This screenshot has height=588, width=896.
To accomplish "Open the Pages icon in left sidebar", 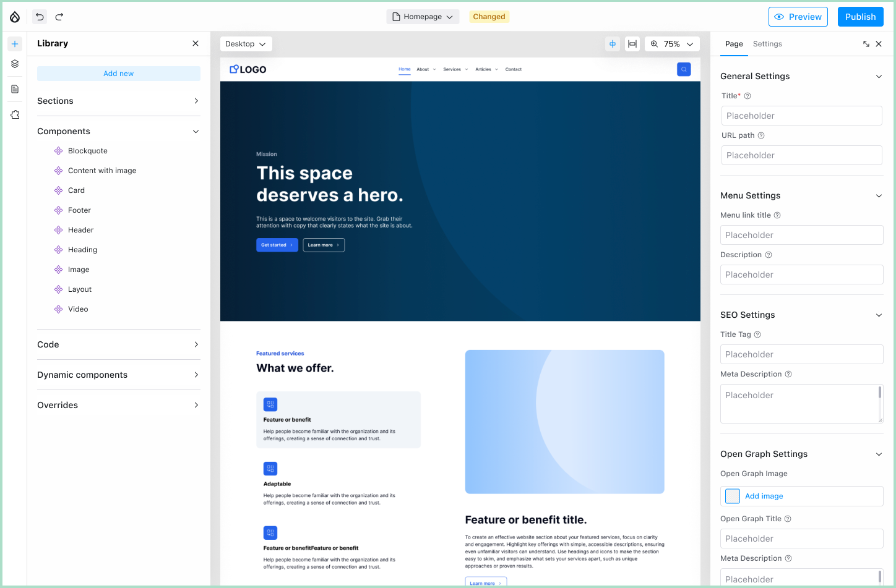I will pos(15,89).
